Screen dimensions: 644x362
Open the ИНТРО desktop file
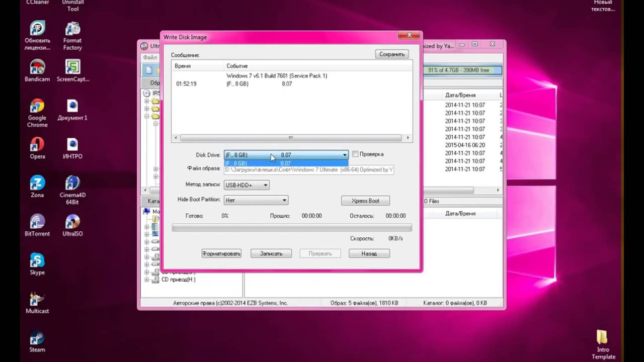(x=72, y=148)
